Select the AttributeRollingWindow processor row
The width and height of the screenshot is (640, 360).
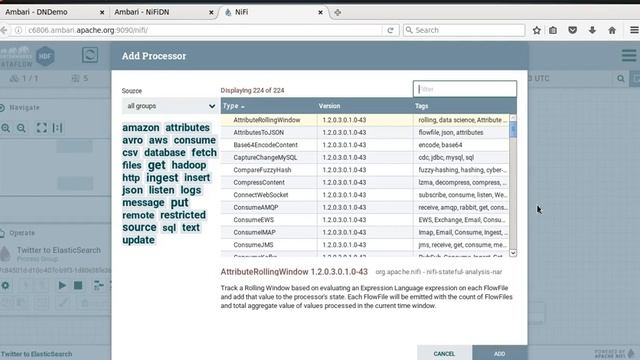pos(364,120)
